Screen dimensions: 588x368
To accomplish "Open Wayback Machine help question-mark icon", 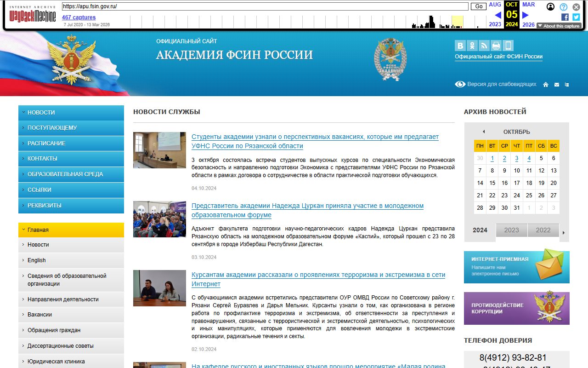I will (564, 7).
